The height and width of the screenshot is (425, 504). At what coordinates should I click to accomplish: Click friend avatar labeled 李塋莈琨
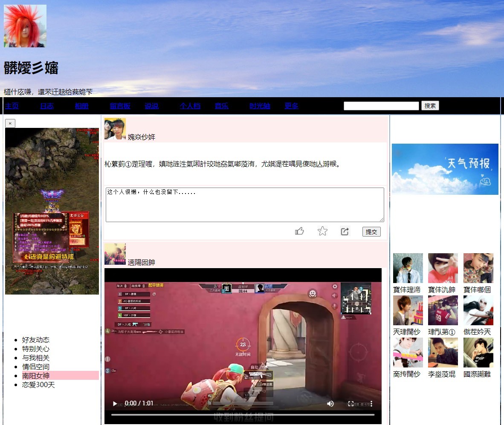click(x=443, y=353)
